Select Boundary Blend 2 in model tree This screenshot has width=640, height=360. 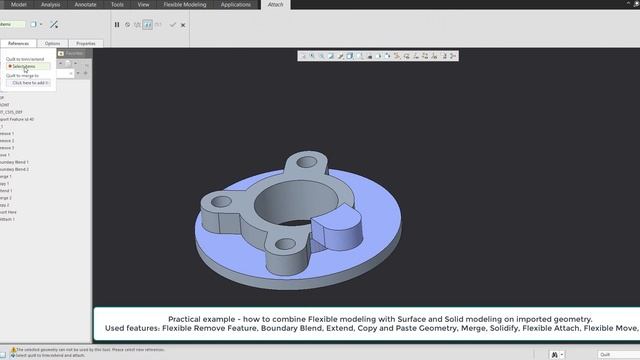[x=14, y=169]
